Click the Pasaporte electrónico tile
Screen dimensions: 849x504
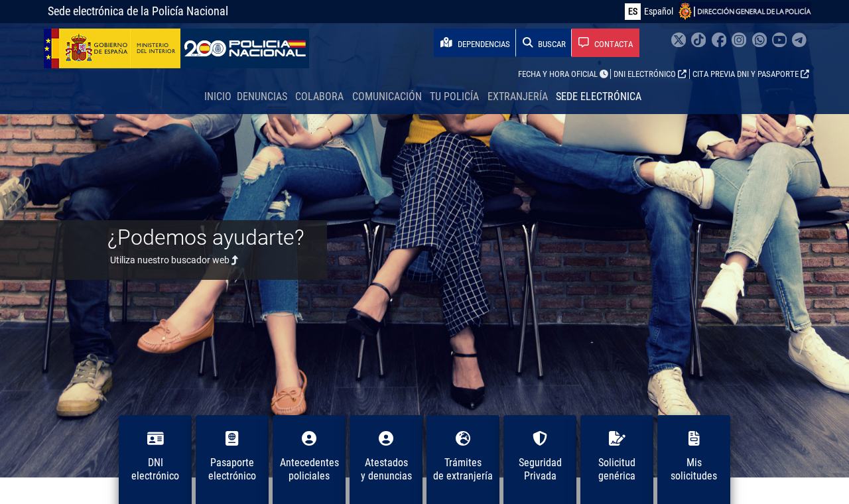pyautogui.click(x=232, y=460)
